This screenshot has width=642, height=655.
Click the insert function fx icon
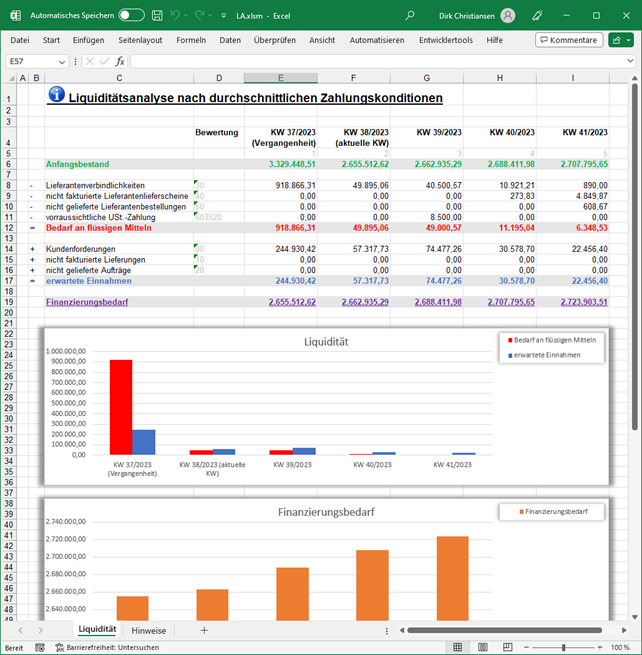(x=119, y=61)
